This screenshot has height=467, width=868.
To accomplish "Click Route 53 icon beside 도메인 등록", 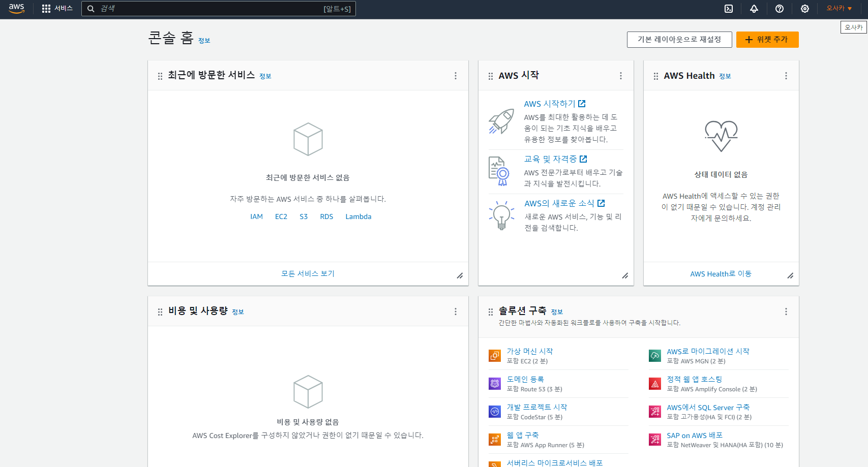I will pos(495,384).
